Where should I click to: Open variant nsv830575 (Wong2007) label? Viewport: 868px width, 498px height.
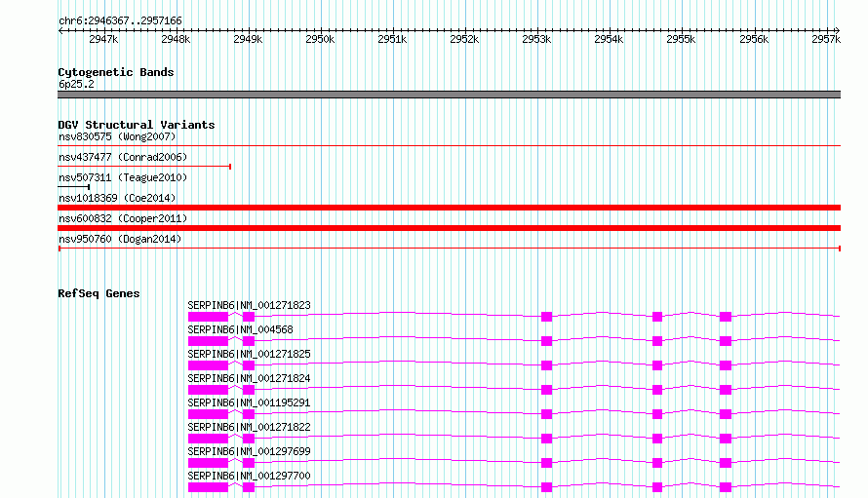[117, 136]
